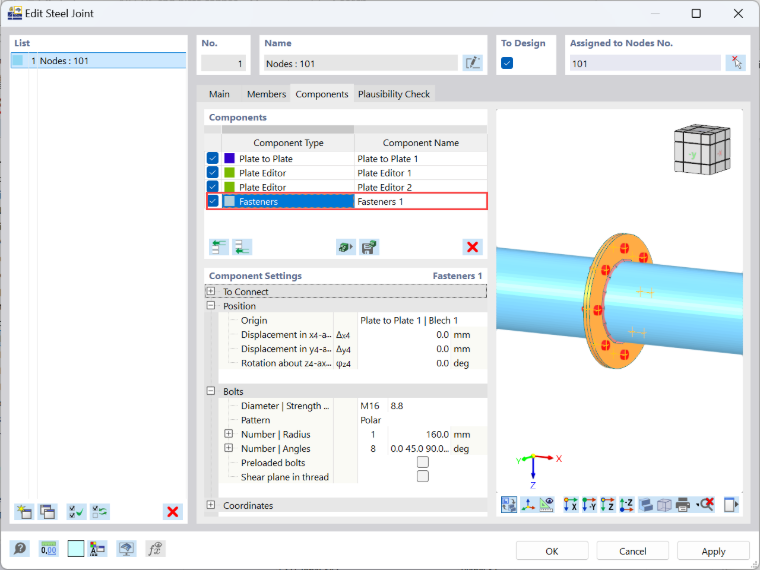
Task: Click the new steel joint icon
Action: click(x=24, y=512)
